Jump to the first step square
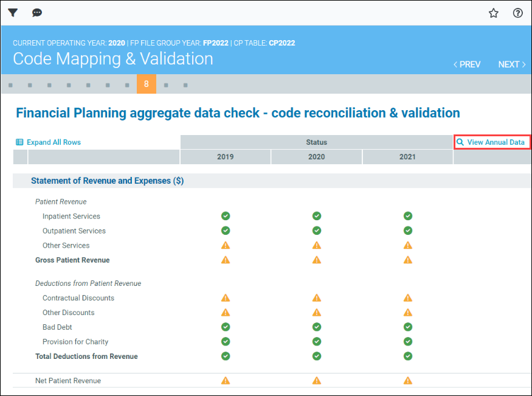This screenshot has height=396, width=532. pos(10,85)
